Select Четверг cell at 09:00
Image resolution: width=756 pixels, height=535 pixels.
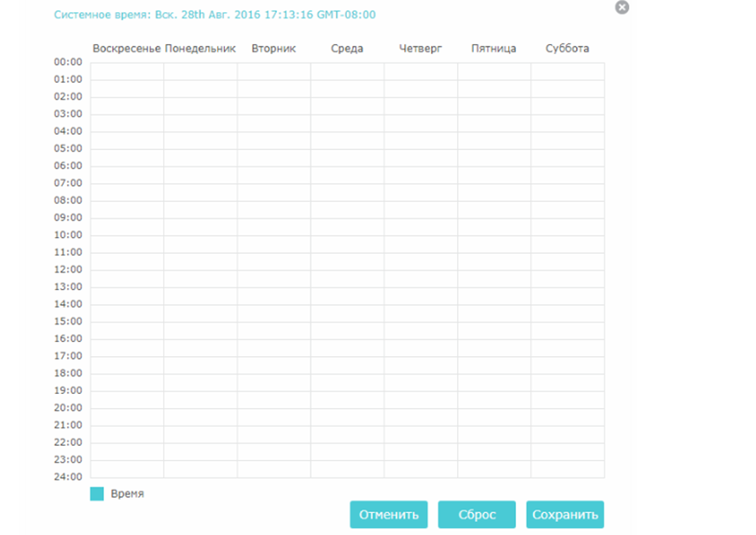click(421, 227)
